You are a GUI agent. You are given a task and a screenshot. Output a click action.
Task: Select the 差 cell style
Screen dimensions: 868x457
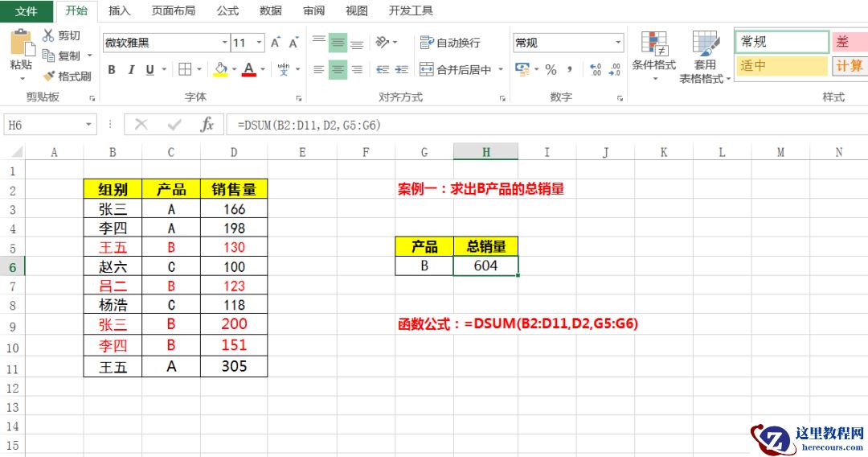pos(850,42)
